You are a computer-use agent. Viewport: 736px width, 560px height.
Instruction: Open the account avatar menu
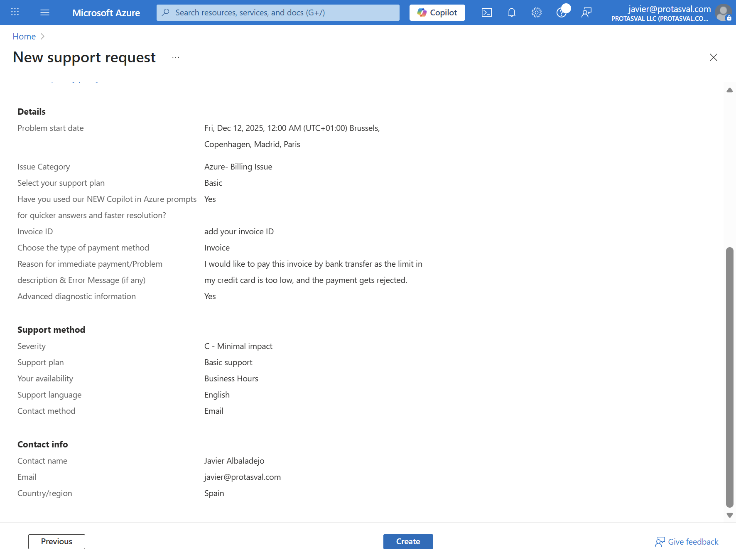pyautogui.click(x=724, y=12)
